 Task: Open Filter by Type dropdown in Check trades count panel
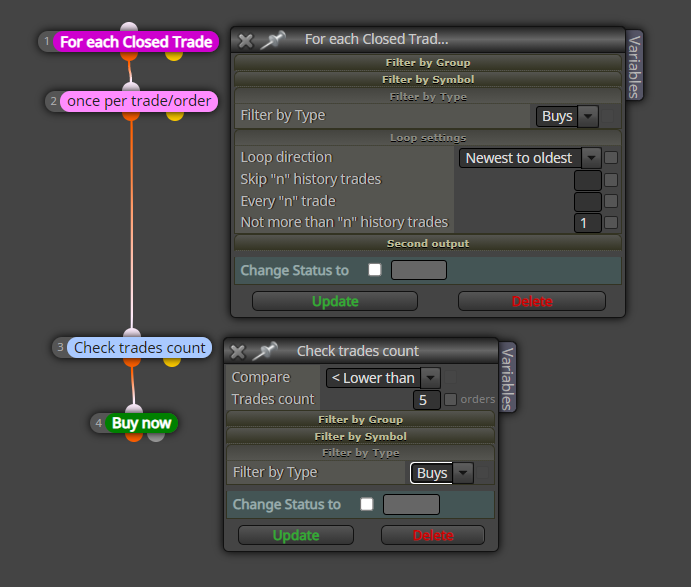(x=442, y=473)
